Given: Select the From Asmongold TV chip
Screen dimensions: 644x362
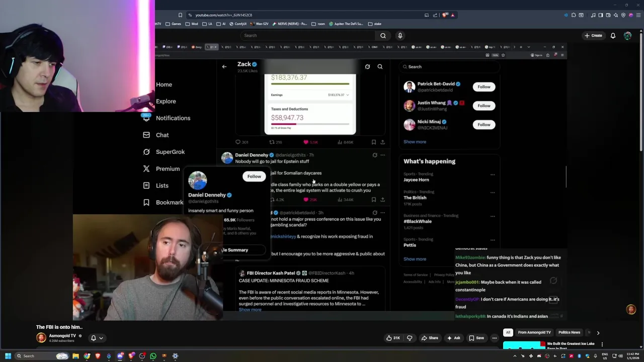Looking at the screenshot, I should (534, 332).
